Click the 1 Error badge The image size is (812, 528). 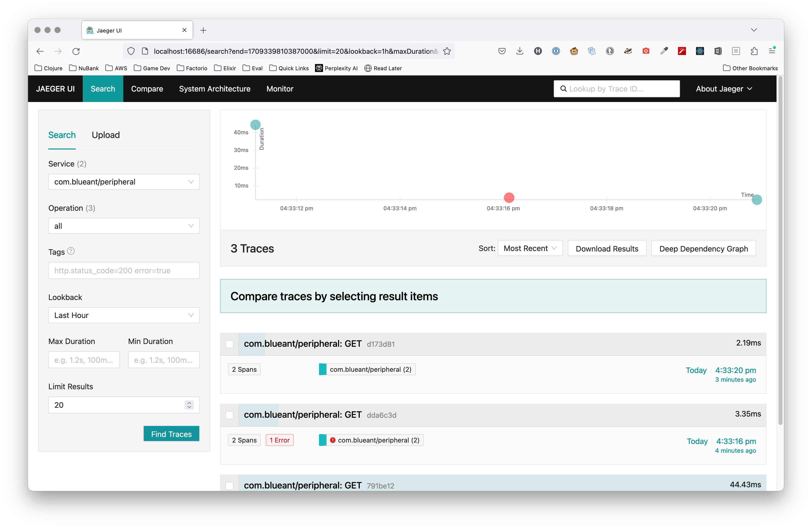click(279, 440)
